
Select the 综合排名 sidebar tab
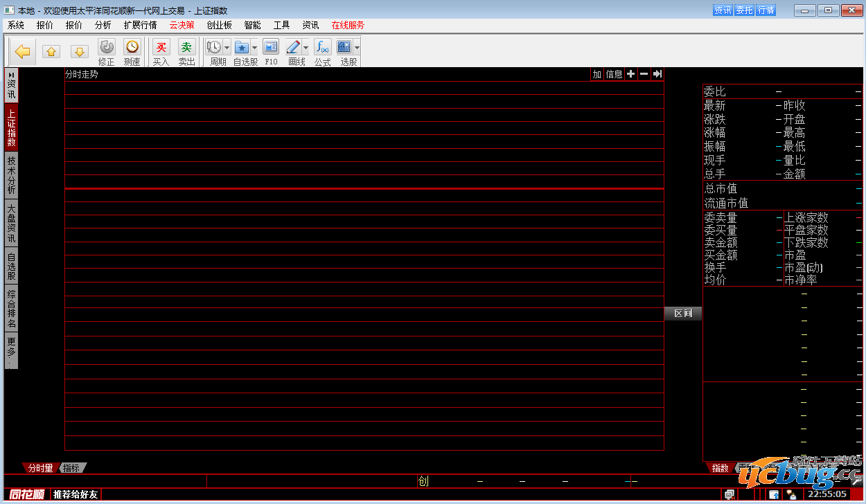[12, 308]
